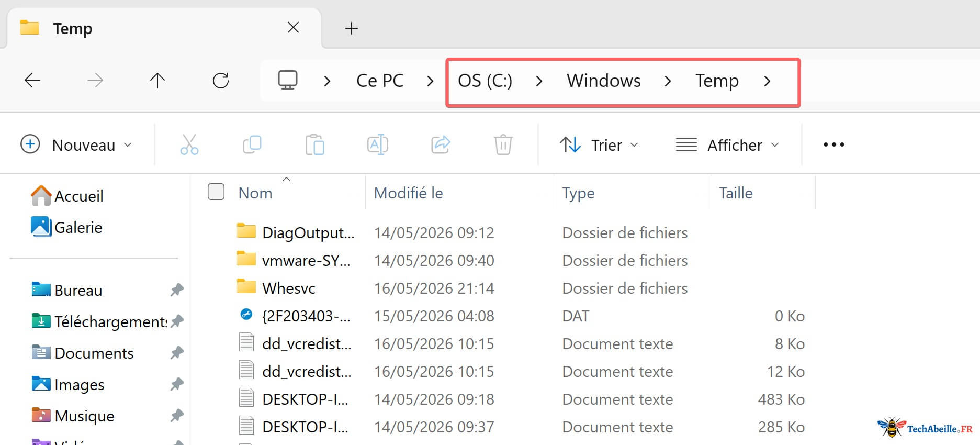Open Images in the sidebar

coord(68,384)
